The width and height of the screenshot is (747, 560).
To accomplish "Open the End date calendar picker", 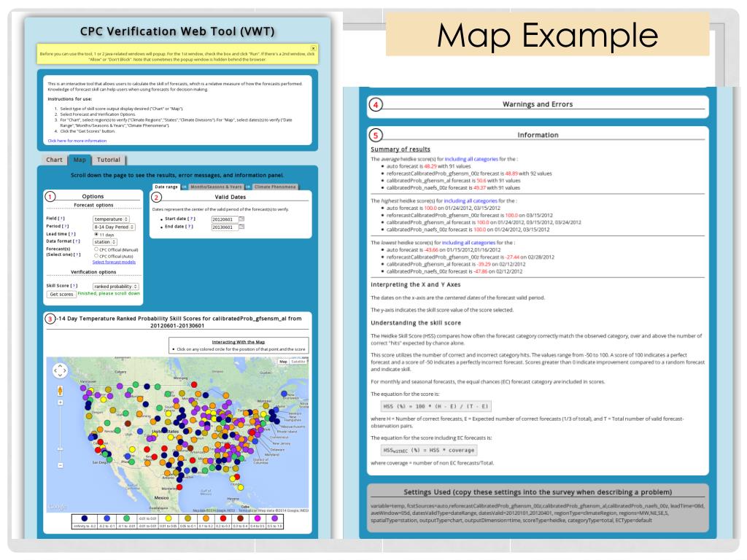I will tap(241, 227).
